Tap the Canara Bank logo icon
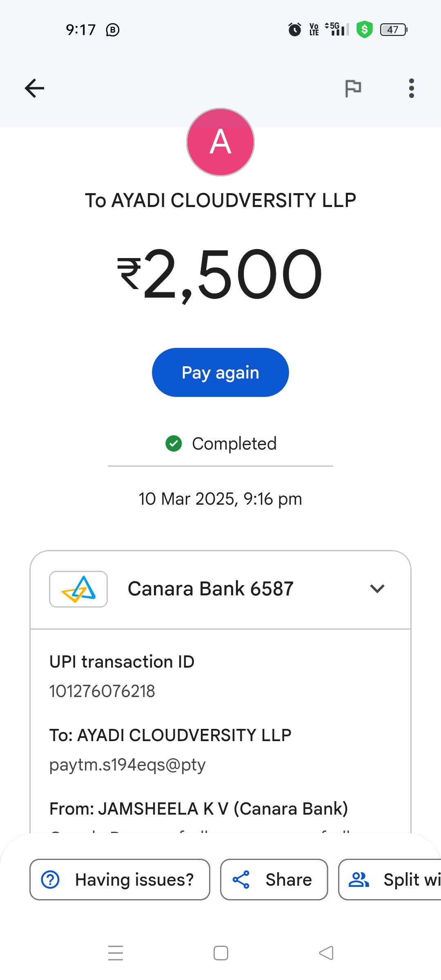 [78, 589]
